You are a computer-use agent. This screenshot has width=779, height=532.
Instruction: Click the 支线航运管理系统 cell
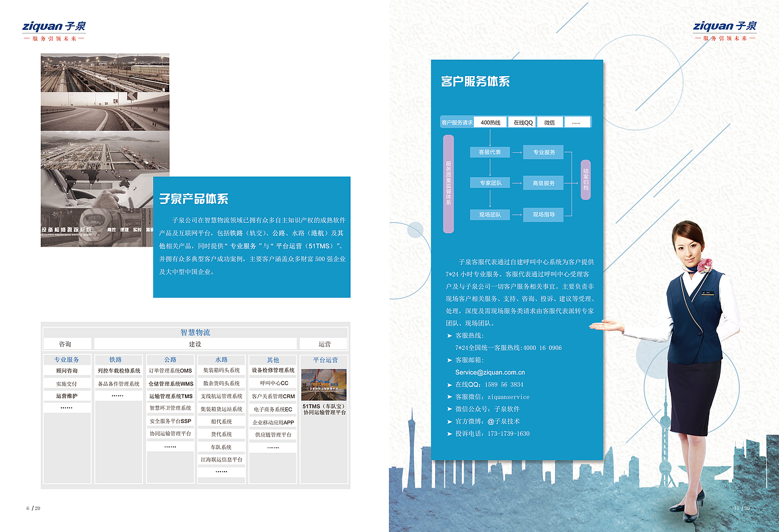tap(222, 396)
